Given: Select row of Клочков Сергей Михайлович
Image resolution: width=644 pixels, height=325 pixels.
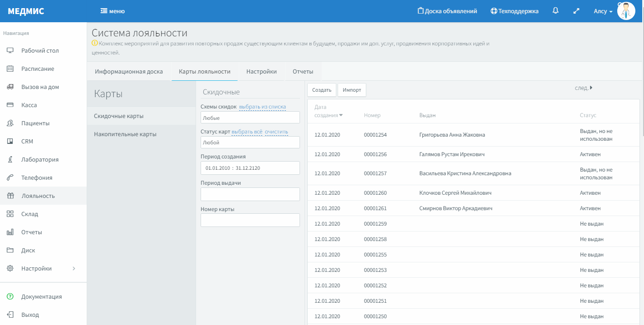Looking at the screenshot, I should [x=473, y=193].
